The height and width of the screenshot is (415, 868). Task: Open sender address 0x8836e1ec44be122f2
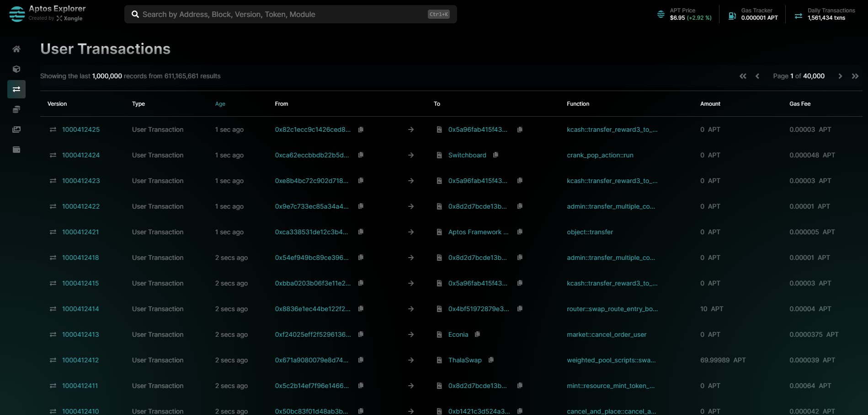click(x=312, y=309)
